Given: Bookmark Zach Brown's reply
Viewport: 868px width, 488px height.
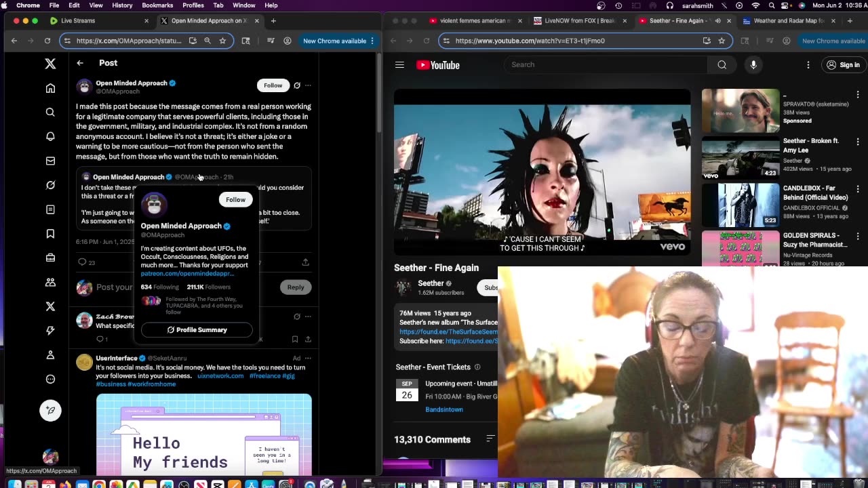Looking at the screenshot, I should point(295,339).
